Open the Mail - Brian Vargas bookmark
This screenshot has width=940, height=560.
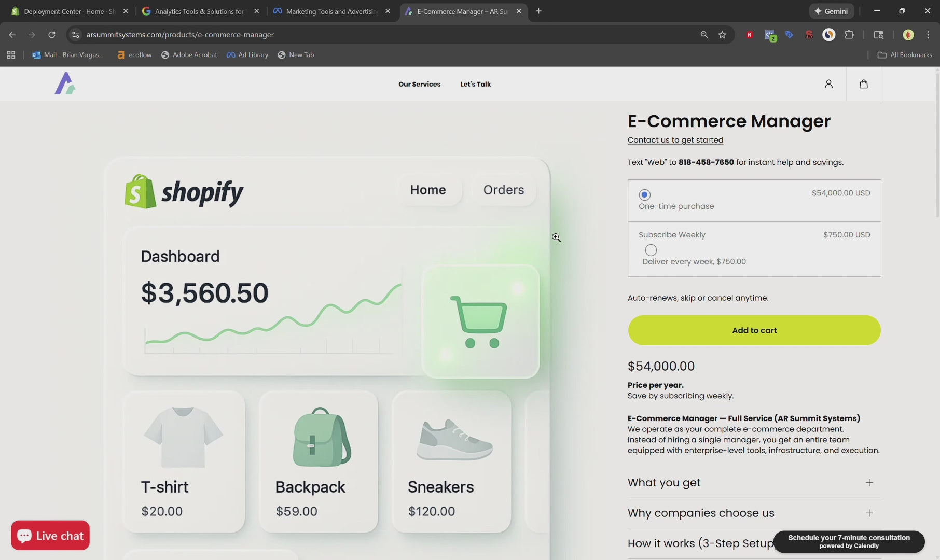click(x=68, y=55)
